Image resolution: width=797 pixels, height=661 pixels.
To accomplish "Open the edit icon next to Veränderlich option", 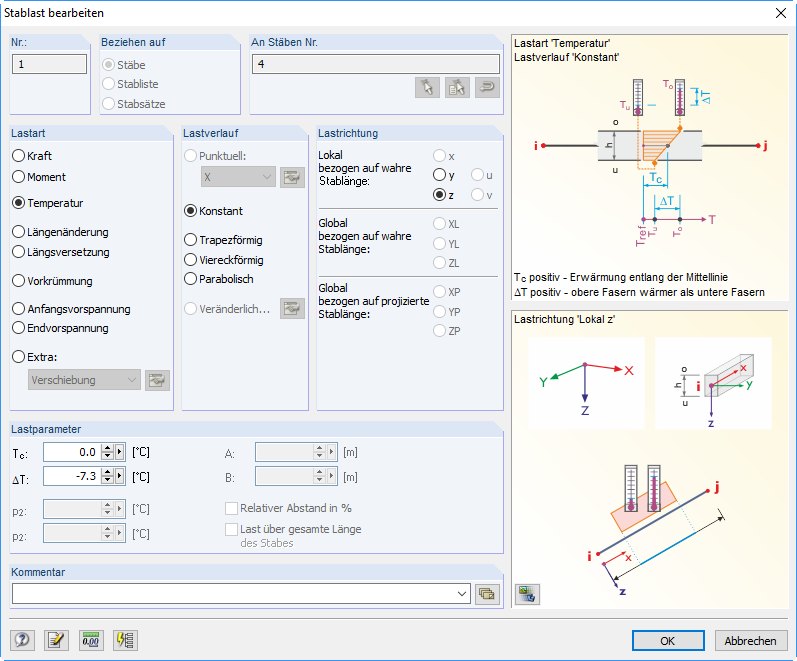I will pos(292,309).
